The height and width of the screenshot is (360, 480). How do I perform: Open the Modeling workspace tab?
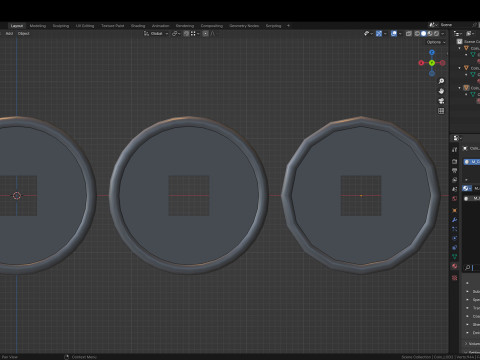[38, 26]
